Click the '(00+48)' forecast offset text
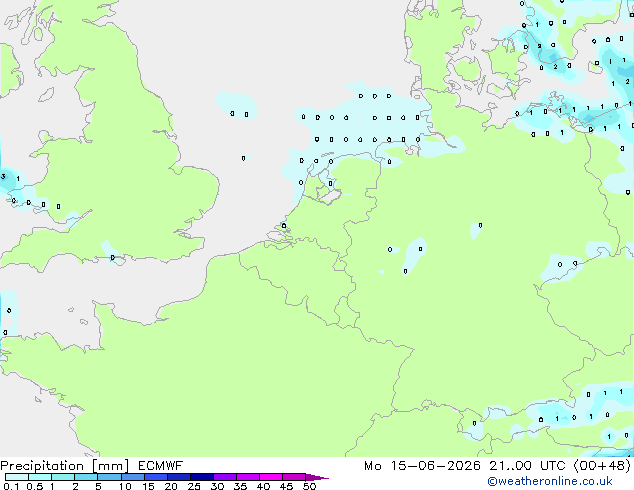 click(602, 466)
